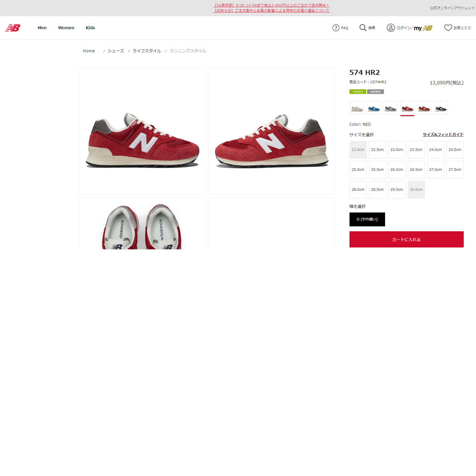Click the カートに入れる add to cart button
This screenshot has height=476, width=476.
[407, 239]
